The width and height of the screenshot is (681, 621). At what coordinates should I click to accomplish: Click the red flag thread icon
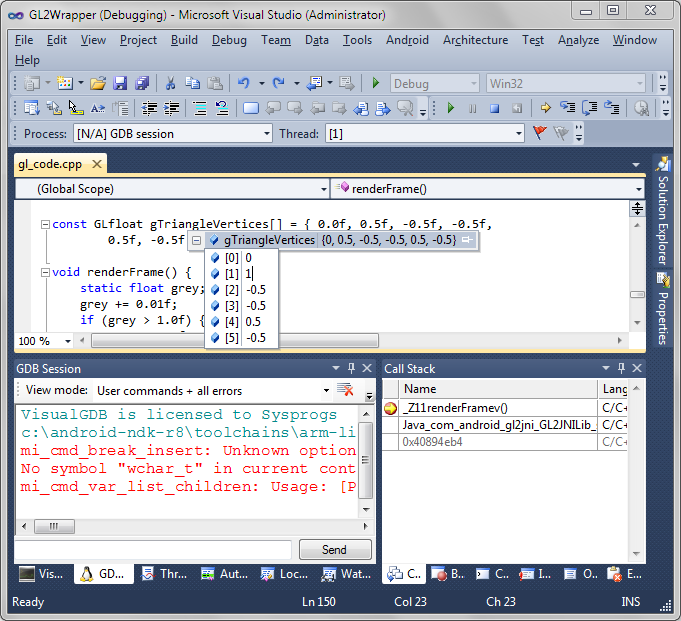[x=540, y=133]
